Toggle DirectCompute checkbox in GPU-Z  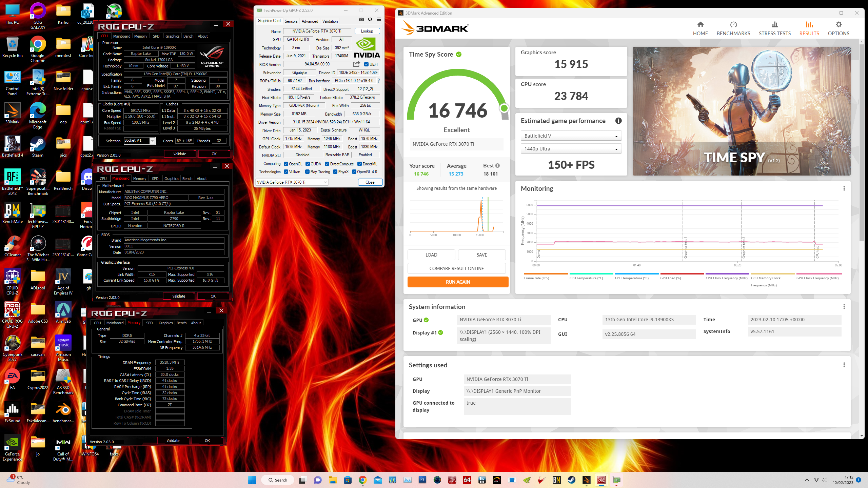click(327, 164)
